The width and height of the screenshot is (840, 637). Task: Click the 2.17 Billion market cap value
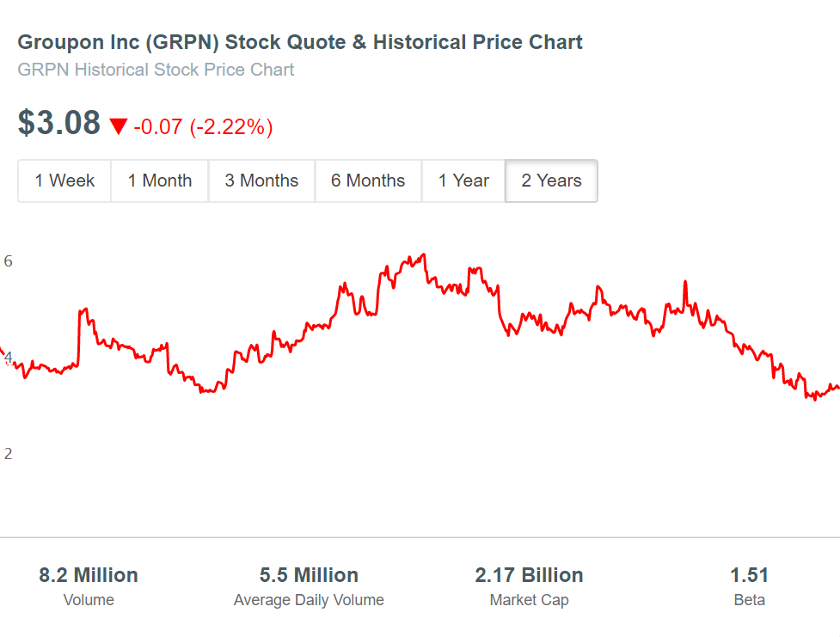click(529, 575)
